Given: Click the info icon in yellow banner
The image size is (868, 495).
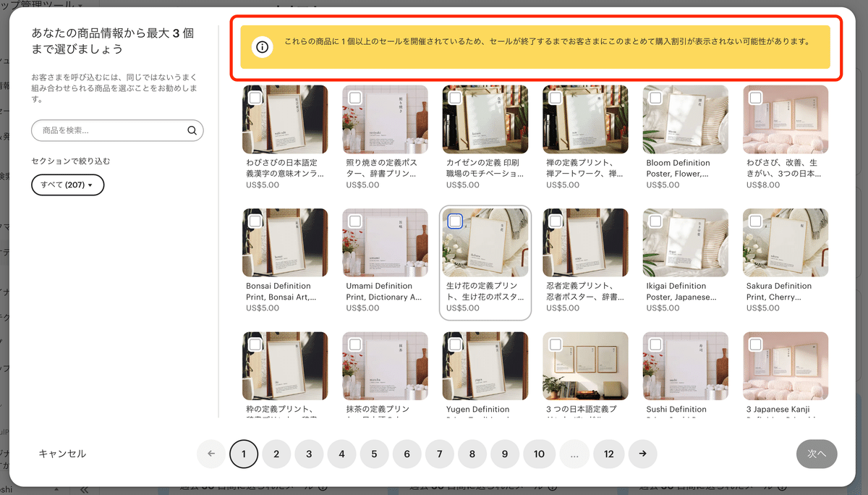Looking at the screenshot, I should tap(262, 47).
